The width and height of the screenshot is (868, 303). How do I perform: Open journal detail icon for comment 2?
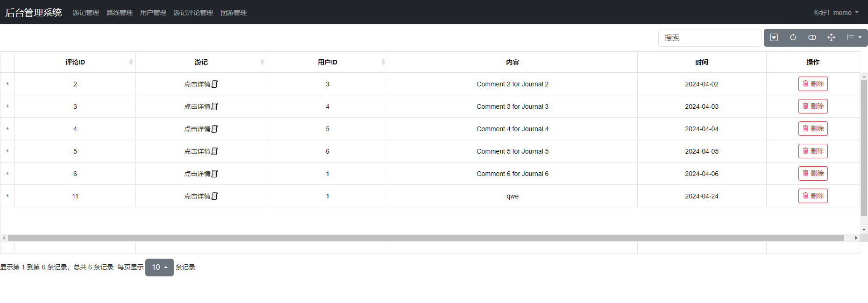tap(214, 84)
